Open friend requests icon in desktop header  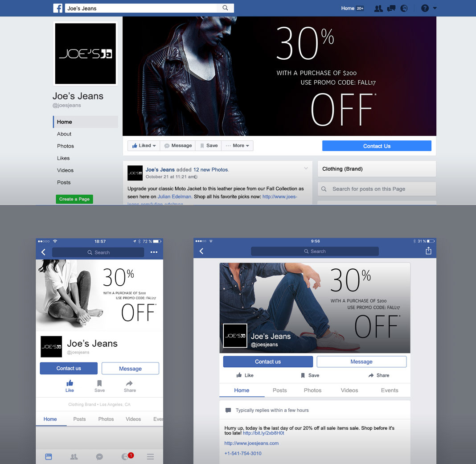378,8
